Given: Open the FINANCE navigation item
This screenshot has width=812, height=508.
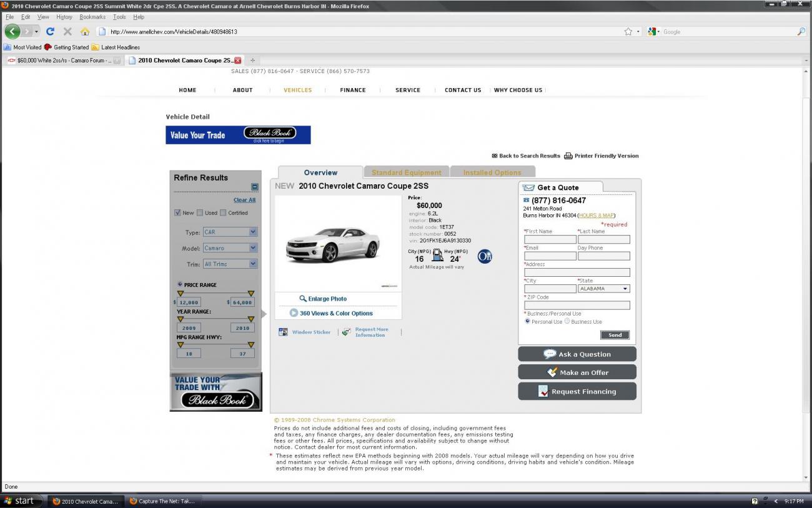Looking at the screenshot, I should click(353, 90).
